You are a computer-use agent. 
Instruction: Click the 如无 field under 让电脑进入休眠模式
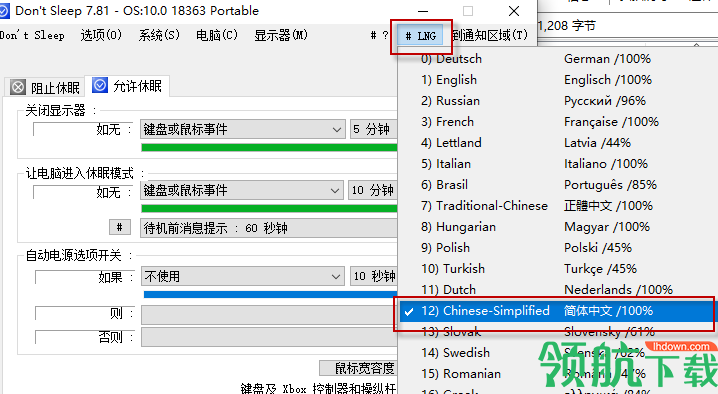(83, 192)
